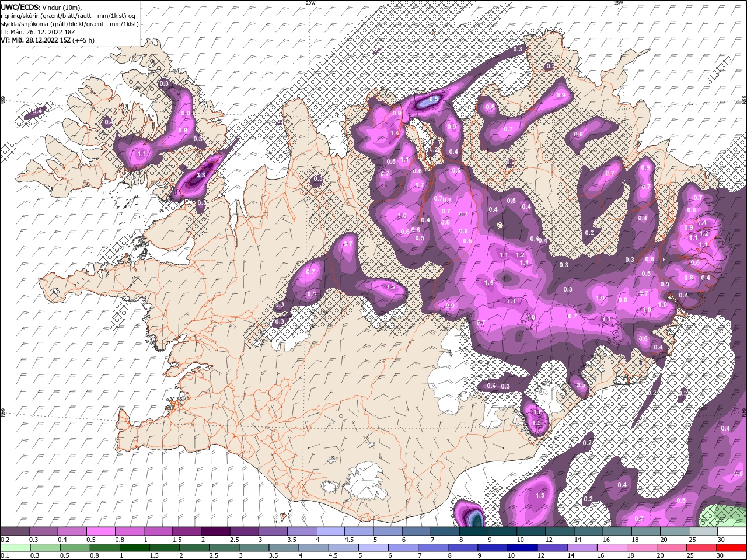The height and width of the screenshot is (560, 747).
Task: Click the '0.2' label on snow legend row
Action: point(5,540)
